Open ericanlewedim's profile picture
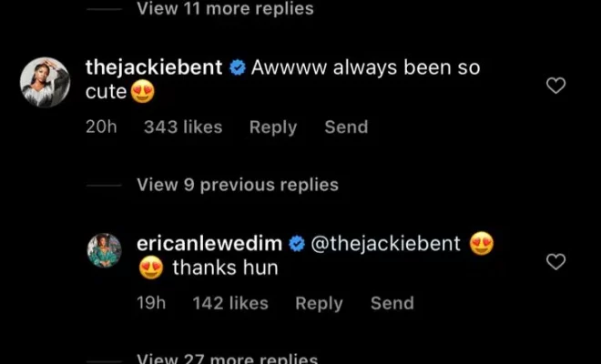Viewport: 601px width, 364px height. coord(104,250)
